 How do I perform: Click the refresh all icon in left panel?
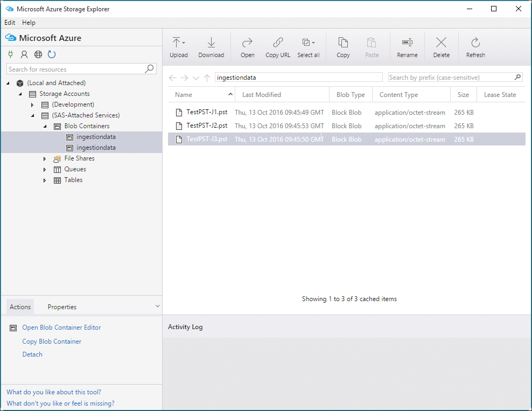click(52, 54)
